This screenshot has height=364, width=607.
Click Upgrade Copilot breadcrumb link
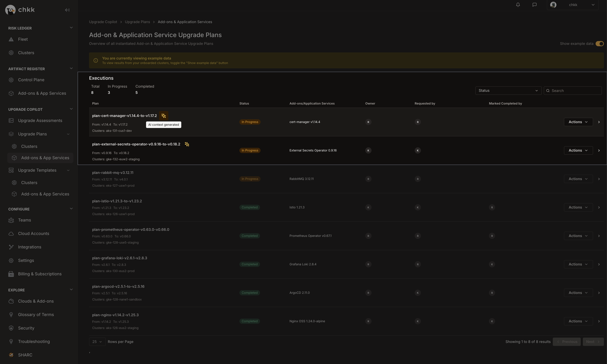point(103,22)
